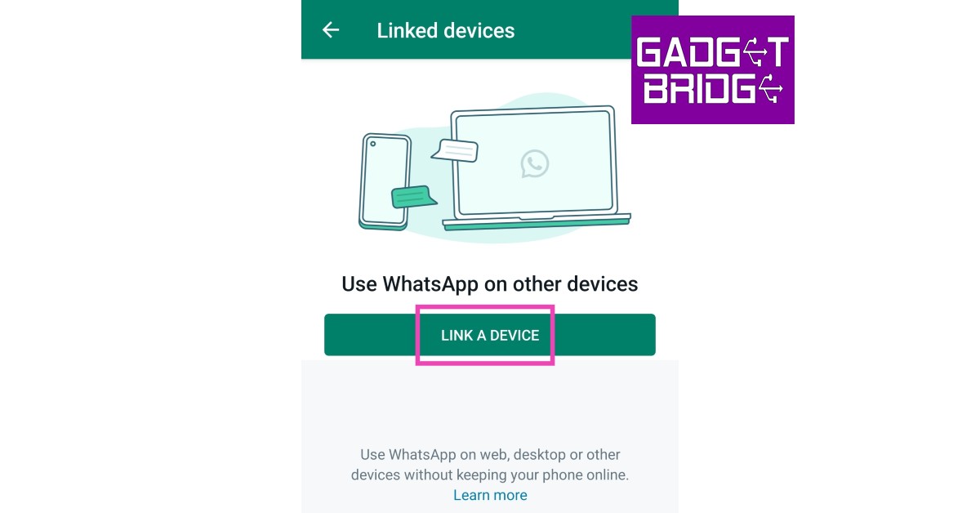980x513 pixels.
Task: Tap the back arrow in the header
Action: point(330,30)
